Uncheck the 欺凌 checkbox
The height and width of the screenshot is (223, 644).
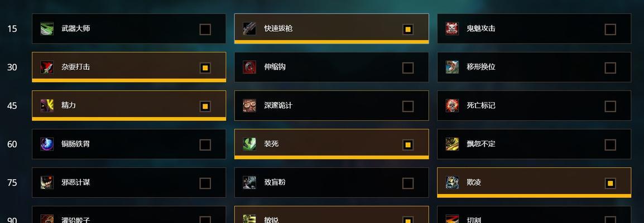[x=611, y=183]
